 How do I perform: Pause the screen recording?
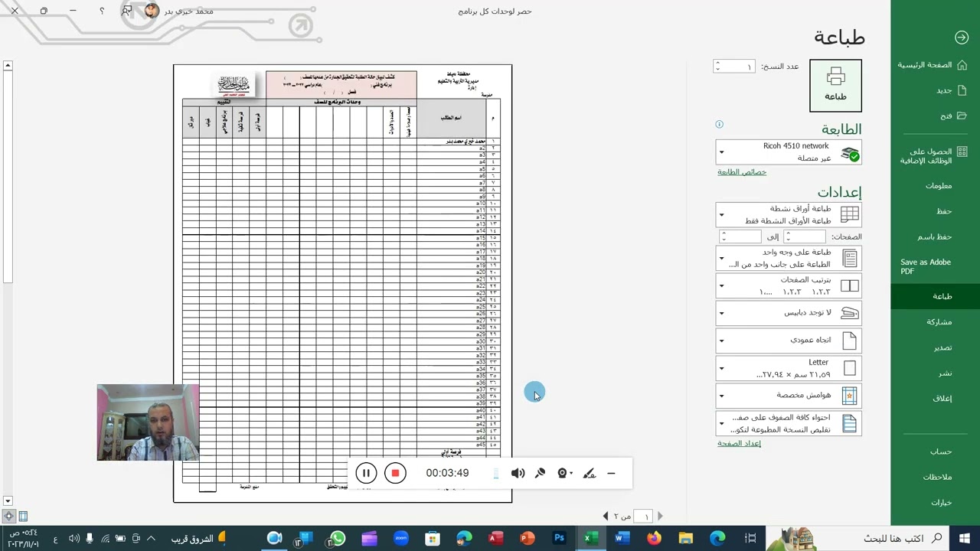pyautogui.click(x=366, y=473)
